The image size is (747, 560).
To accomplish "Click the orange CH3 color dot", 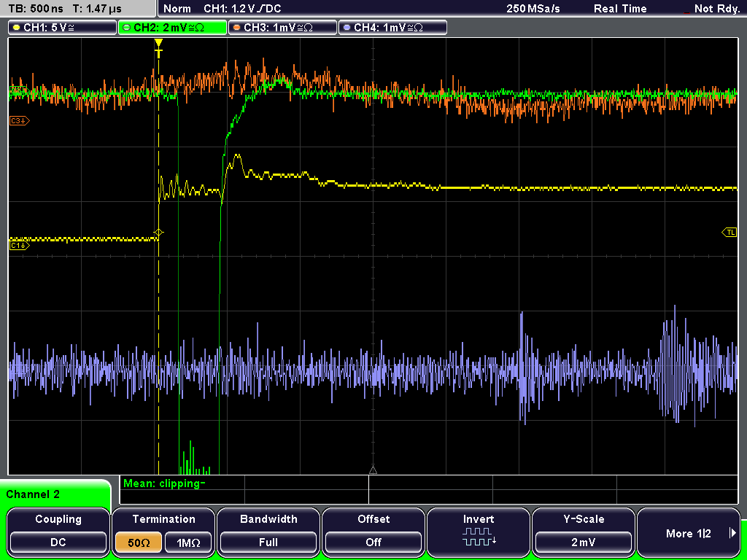I will pos(237,28).
